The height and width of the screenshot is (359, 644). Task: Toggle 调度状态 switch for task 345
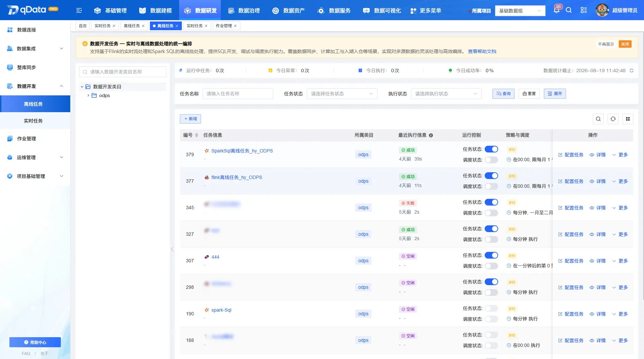click(x=491, y=213)
